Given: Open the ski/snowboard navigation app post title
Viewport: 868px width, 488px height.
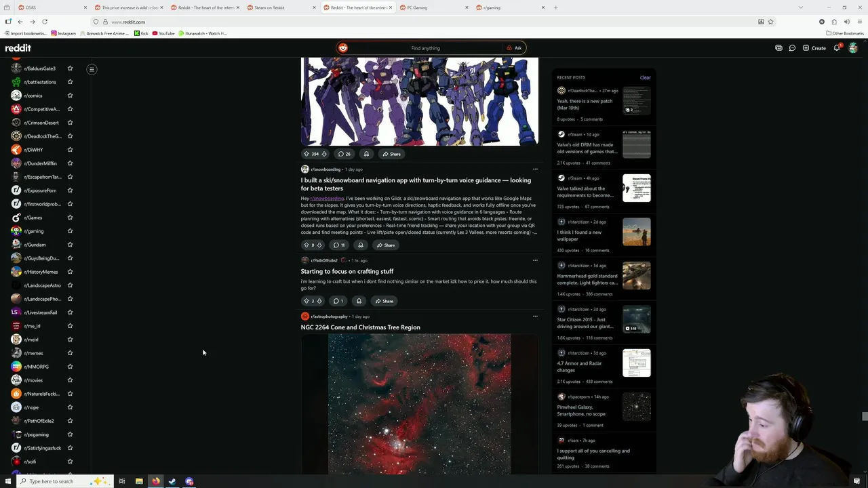Looking at the screenshot, I should [416, 184].
